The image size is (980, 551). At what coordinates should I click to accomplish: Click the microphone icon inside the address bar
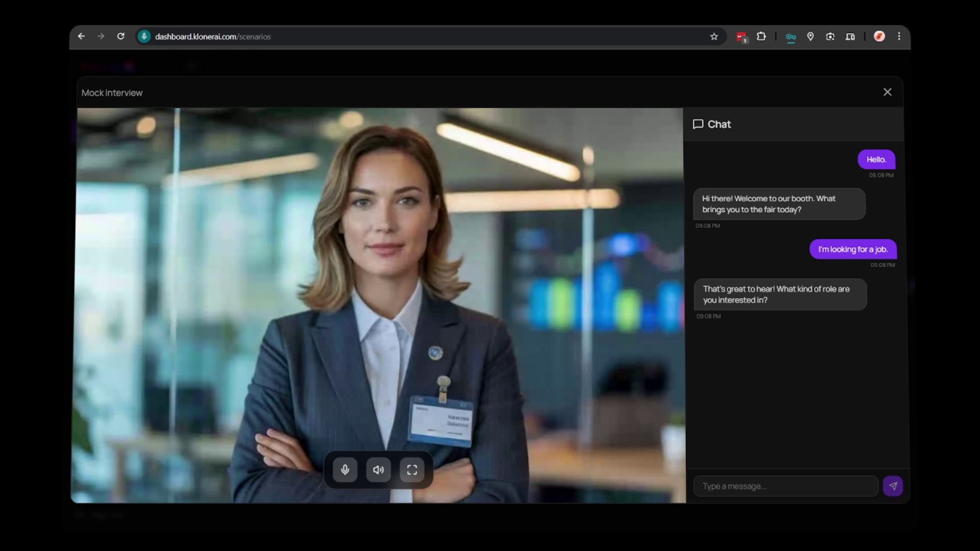144,36
